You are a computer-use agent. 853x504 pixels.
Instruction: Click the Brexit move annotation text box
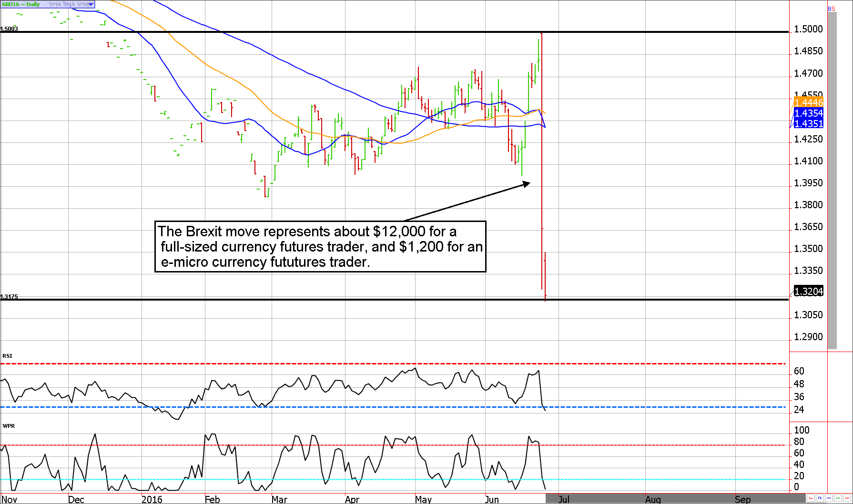click(320, 246)
